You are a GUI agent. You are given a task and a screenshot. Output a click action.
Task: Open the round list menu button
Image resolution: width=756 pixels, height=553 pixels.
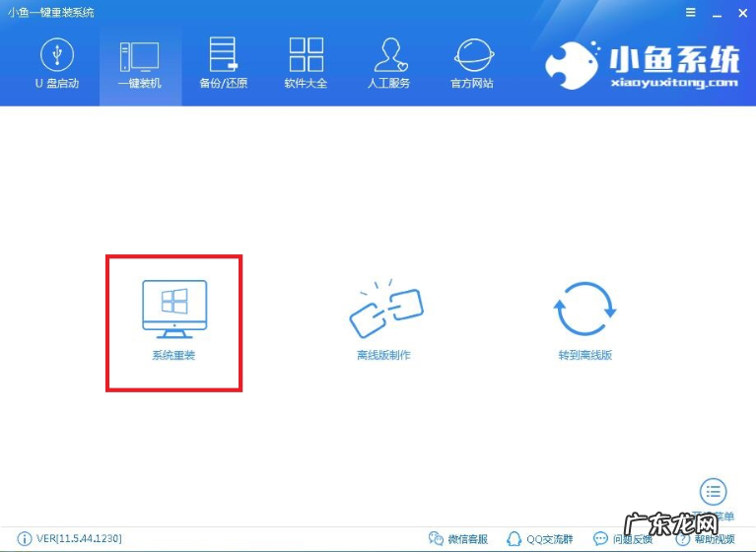[x=713, y=492]
